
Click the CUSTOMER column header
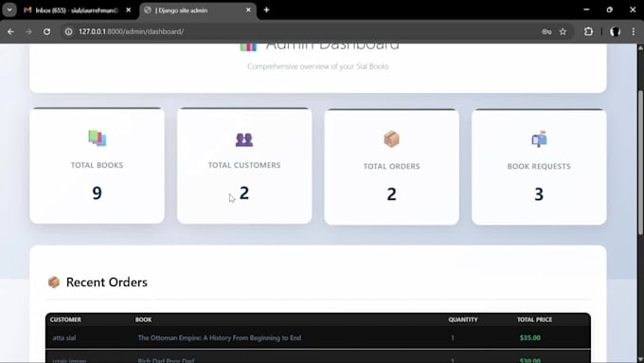click(65, 319)
